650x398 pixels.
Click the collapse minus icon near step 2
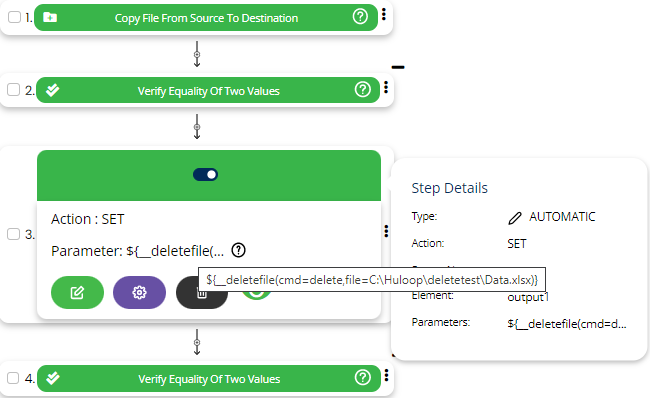(398, 67)
